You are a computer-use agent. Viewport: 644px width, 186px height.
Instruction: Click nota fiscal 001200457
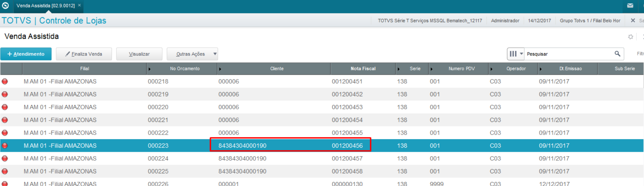[347, 159]
